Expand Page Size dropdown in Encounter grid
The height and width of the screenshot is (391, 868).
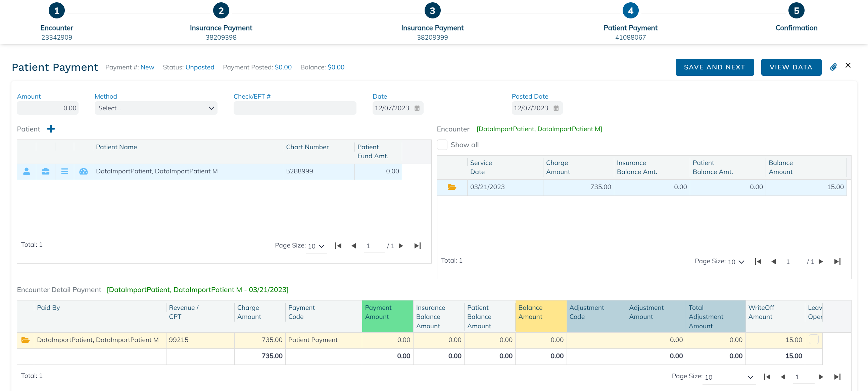coord(736,262)
